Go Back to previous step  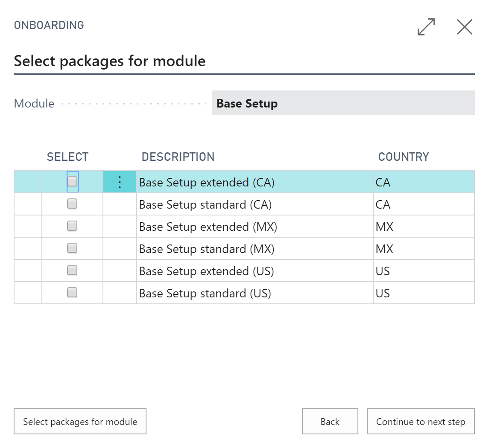330,421
